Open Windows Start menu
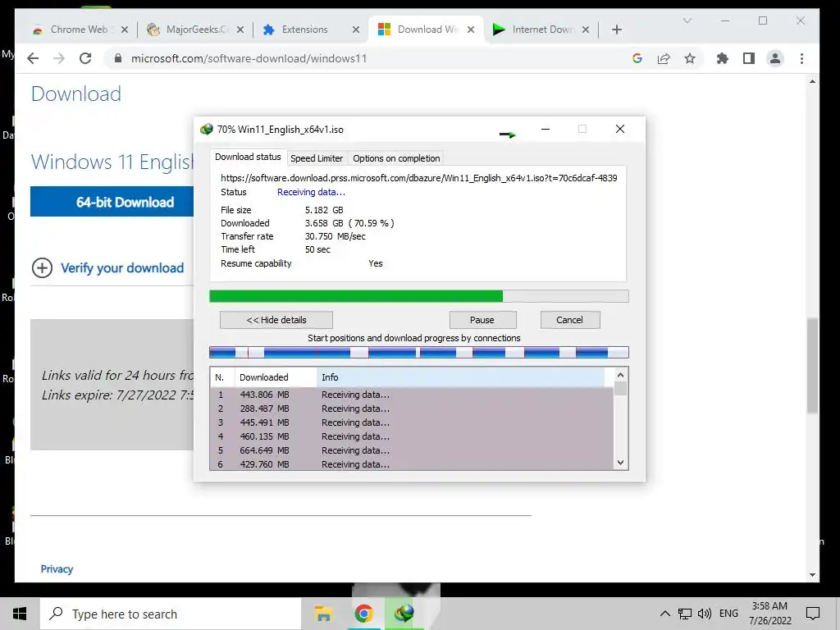The width and height of the screenshot is (840, 630). click(x=20, y=614)
